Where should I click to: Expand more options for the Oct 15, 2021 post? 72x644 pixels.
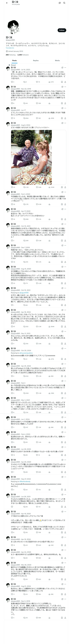coord(65,224)
